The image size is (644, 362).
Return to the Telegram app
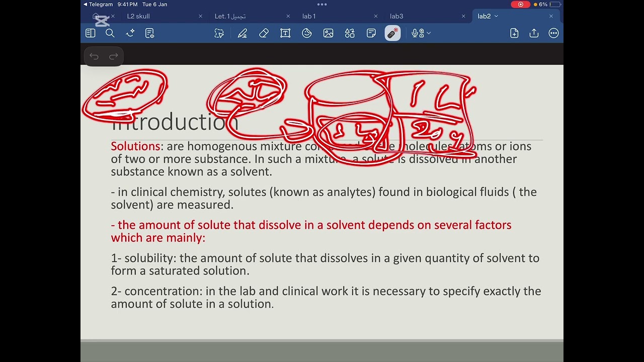(98, 4)
